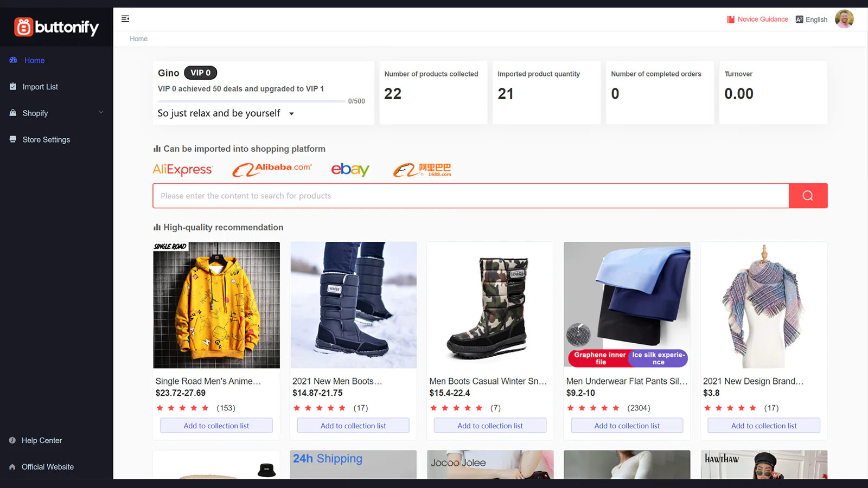Expand the 'So just relax' dropdown arrow
The image size is (868, 488).
tap(291, 114)
